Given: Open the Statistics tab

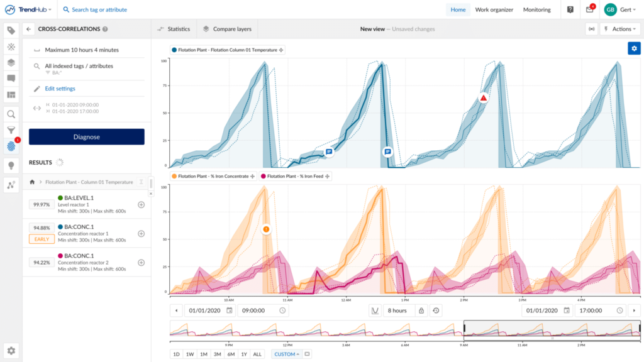Looking at the screenshot, I should (174, 29).
